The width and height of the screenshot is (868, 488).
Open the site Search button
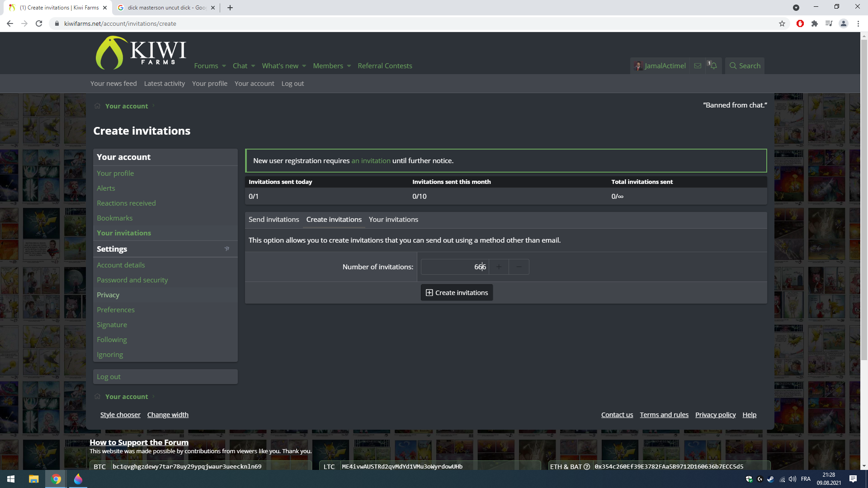[745, 66]
